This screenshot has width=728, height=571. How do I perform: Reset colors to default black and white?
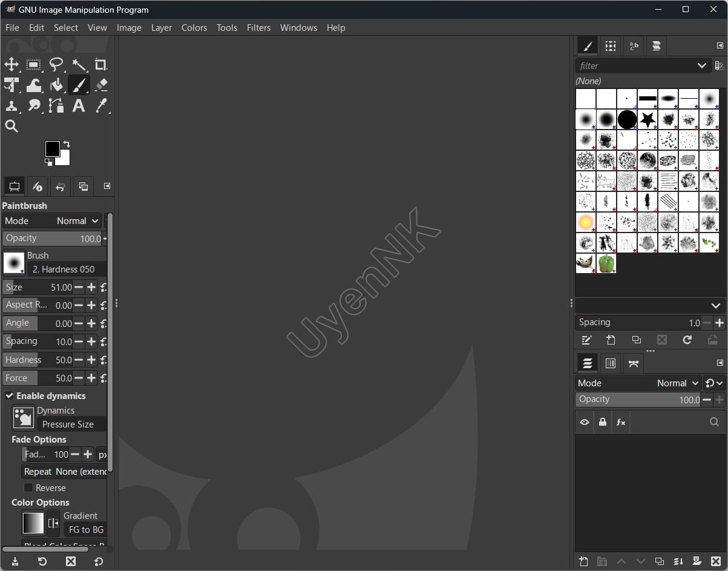click(48, 162)
